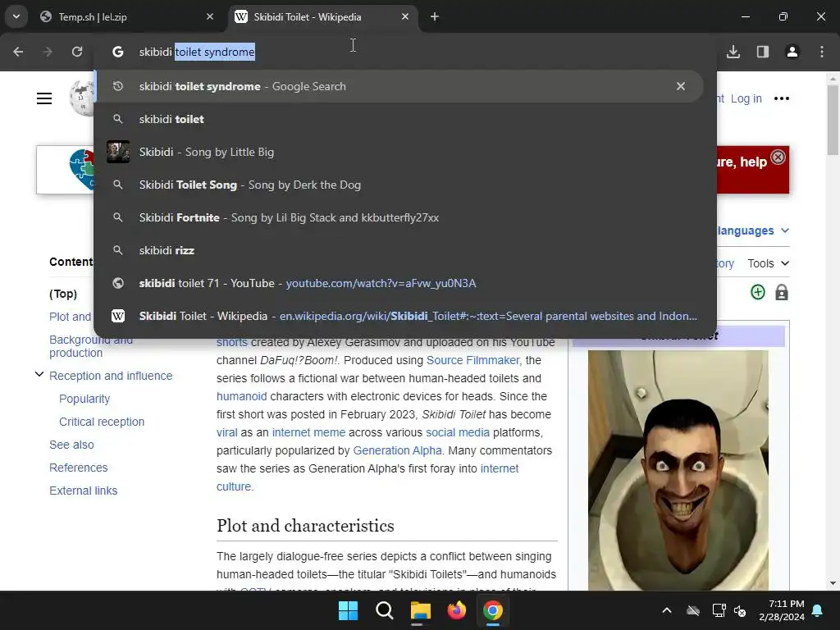
Task: Click the page protection padlock icon
Action: click(x=782, y=293)
